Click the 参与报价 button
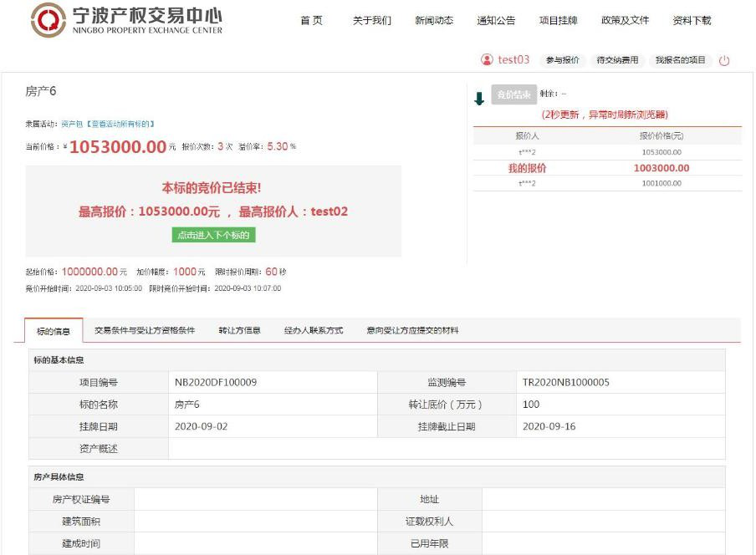The height and width of the screenshot is (555, 756). point(563,60)
